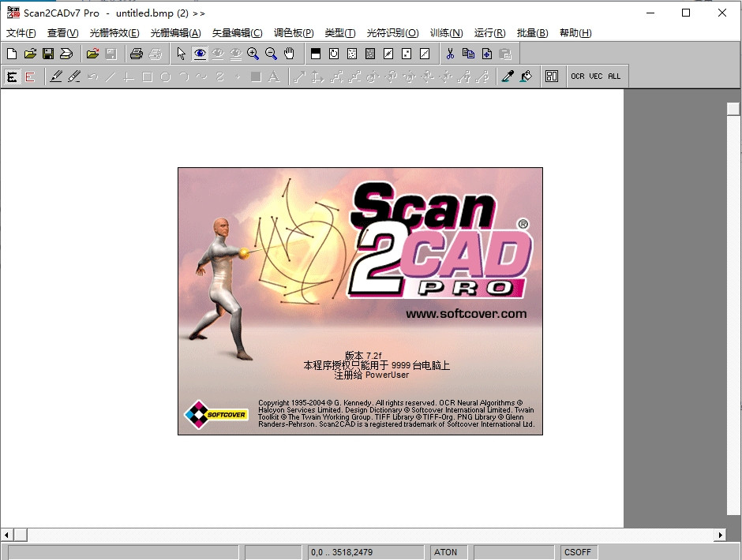Print using the black printer icon
This screenshot has height=560, width=742.
point(137,54)
